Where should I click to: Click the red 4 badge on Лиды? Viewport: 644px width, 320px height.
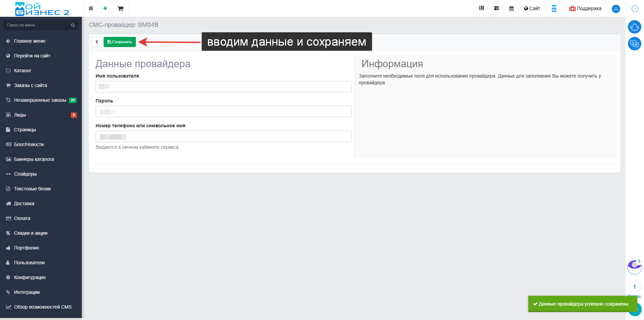coord(74,115)
